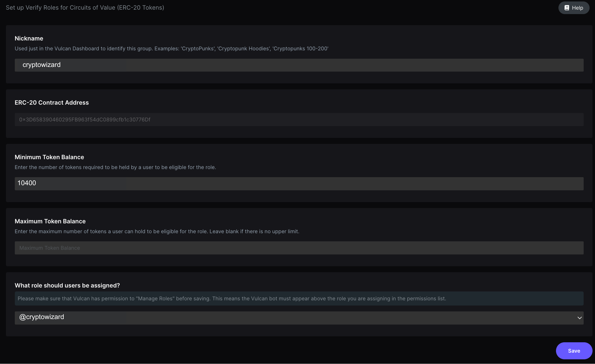
Task: Open the @cryptowizard role selector
Action: [299, 318]
